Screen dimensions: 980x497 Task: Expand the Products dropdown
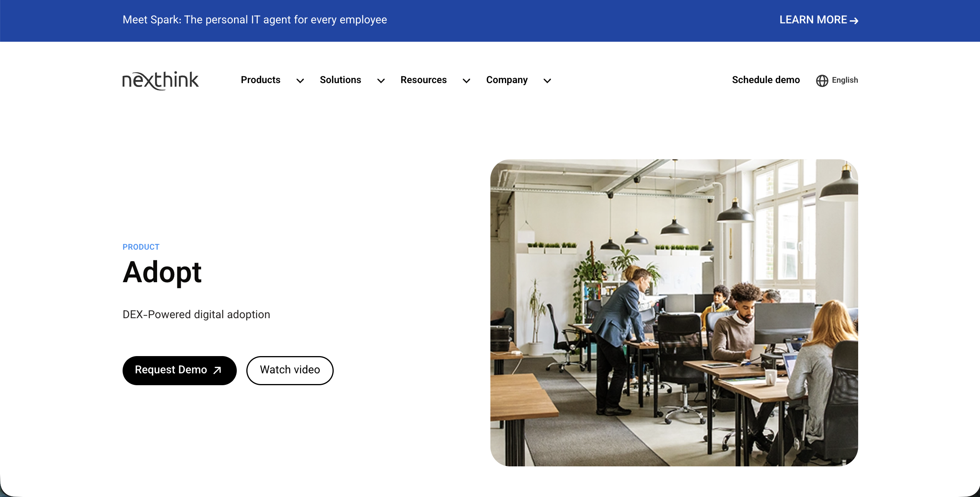click(x=300, y=81)
